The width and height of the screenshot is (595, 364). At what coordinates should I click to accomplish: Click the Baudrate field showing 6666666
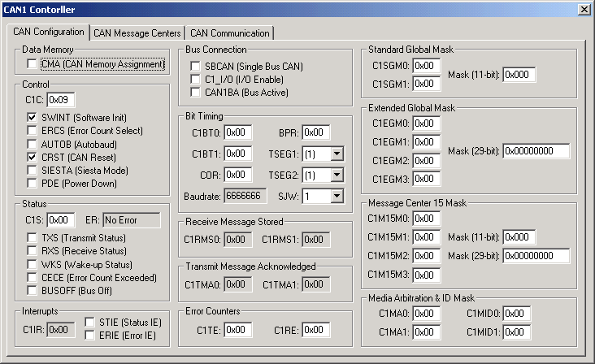click(245, 196)
